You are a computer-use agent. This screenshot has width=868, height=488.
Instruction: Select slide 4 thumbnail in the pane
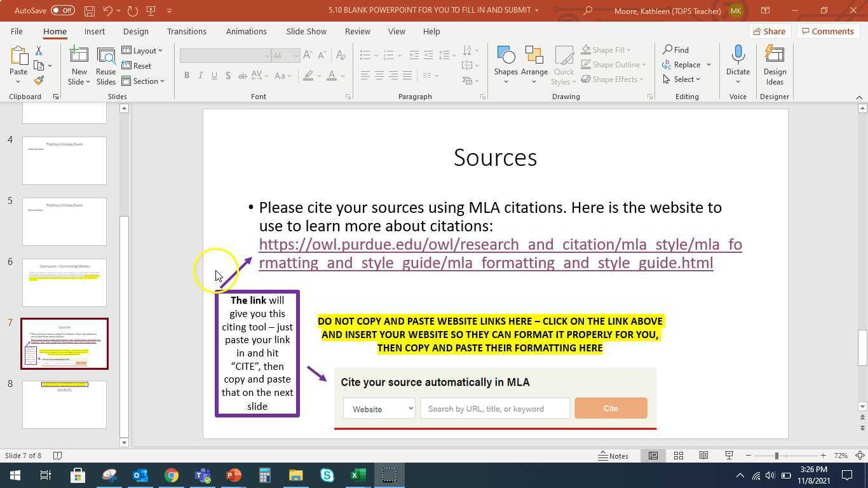coord(64,160)
